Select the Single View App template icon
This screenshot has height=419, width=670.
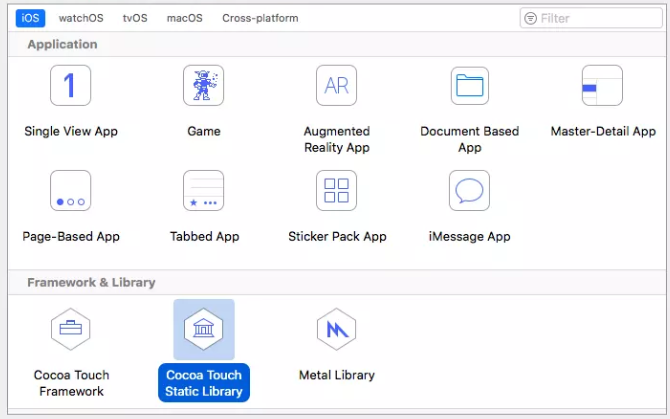click(71, 85)
